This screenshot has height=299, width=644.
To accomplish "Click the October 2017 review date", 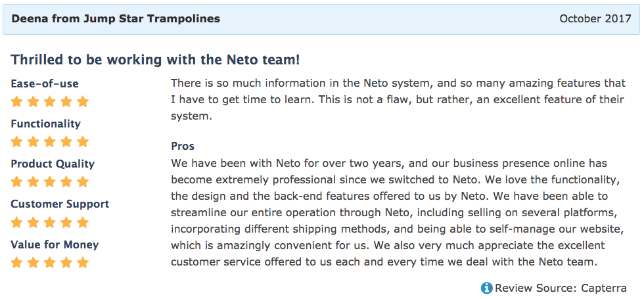I will [595, 19].
